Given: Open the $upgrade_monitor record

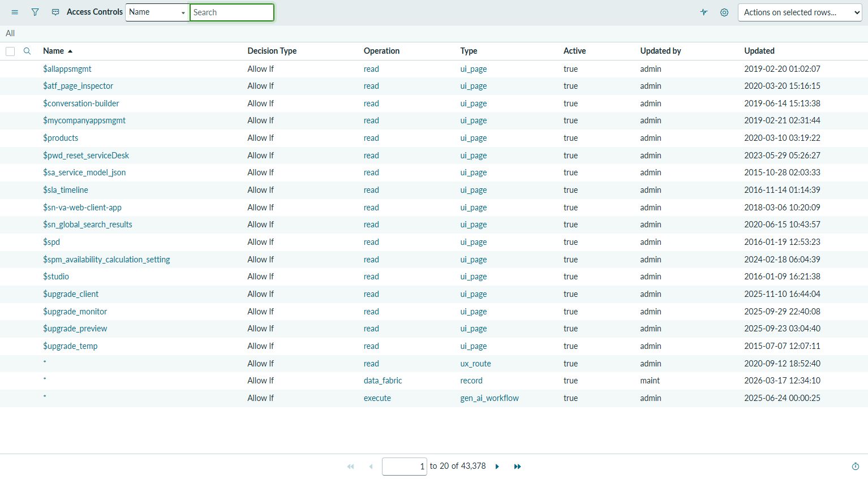Looking at the screenshot, I should (x=75, y=312).
